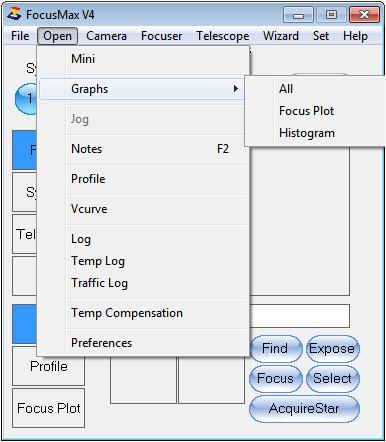
Task: Open the Telescope menu
Action: point(223,36)
